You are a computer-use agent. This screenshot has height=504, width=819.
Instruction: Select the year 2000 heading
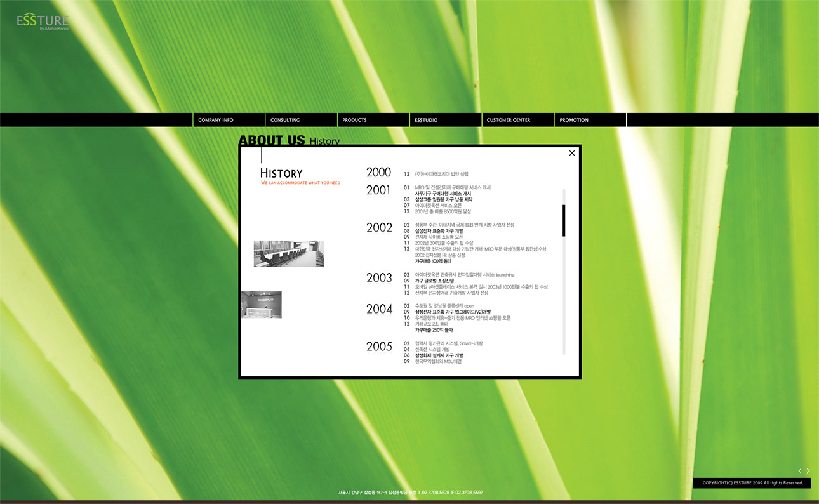(379, 173)
